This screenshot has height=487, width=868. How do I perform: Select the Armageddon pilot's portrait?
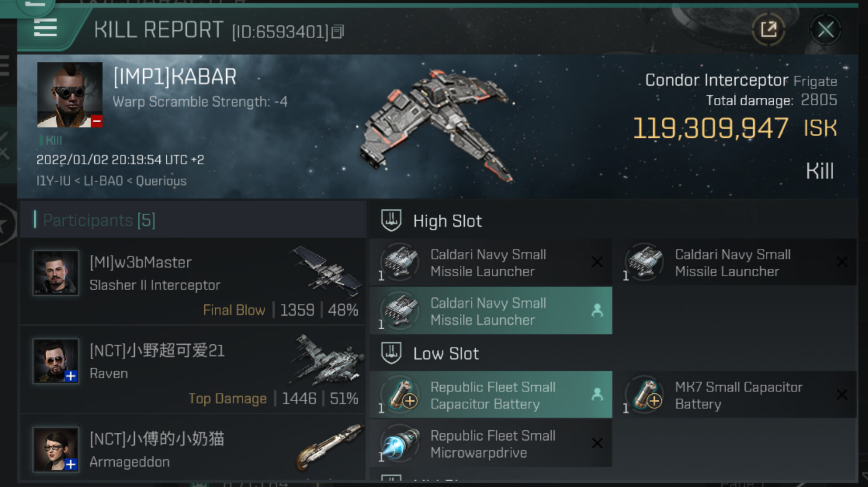[x=56, y=449]
